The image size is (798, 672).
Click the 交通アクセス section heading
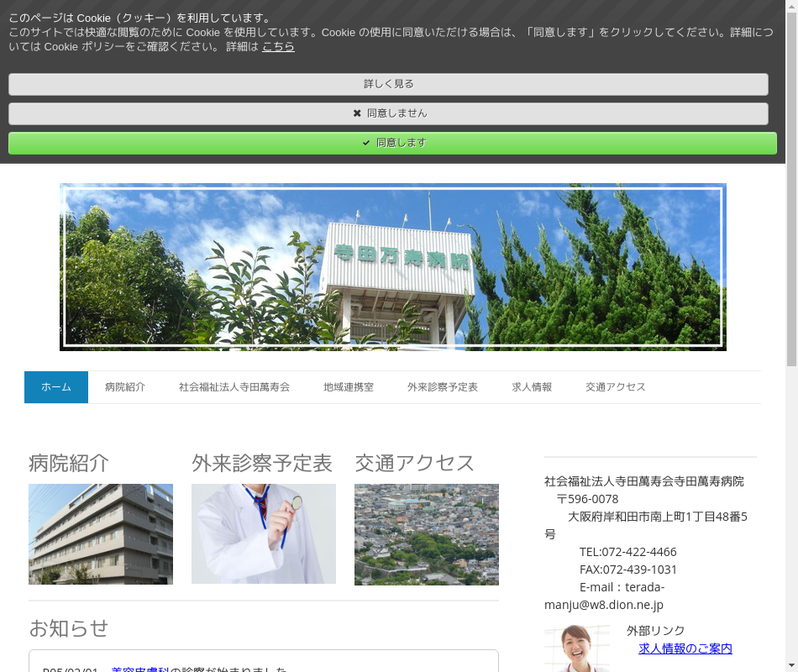[415, 463]
